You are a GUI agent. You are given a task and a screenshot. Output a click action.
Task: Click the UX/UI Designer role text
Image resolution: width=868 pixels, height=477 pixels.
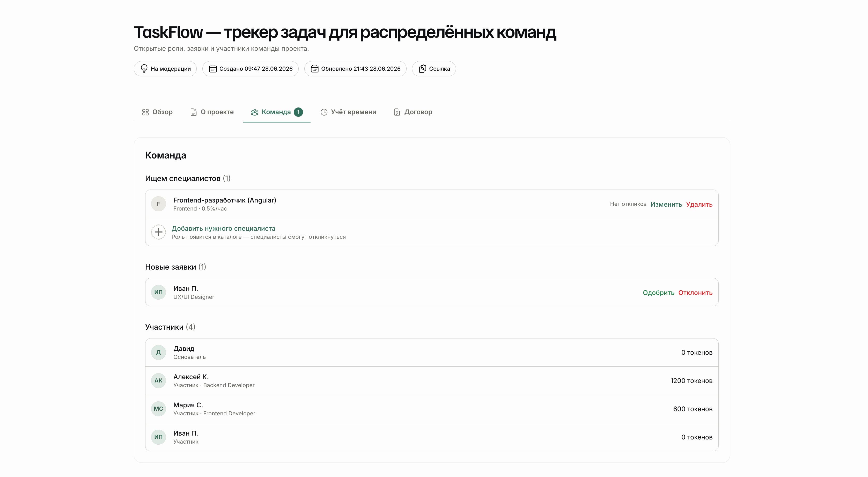[x=194, y=297]
